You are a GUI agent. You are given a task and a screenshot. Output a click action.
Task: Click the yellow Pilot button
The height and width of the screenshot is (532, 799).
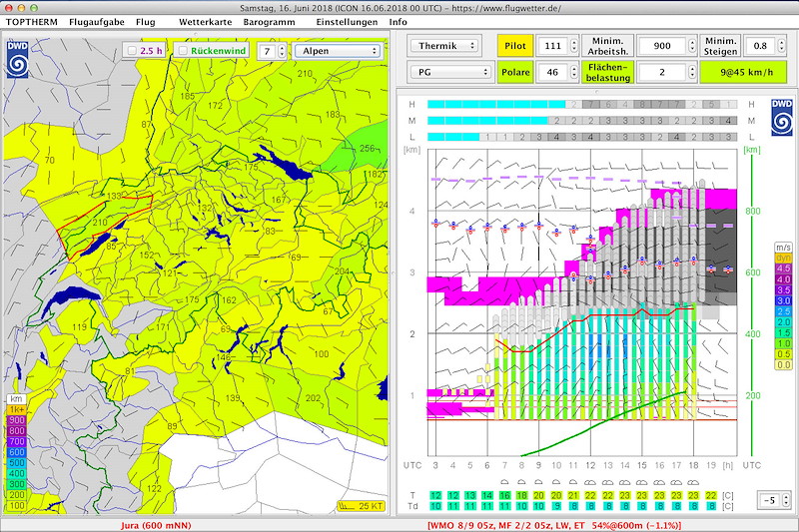click(x=515, y=46)
